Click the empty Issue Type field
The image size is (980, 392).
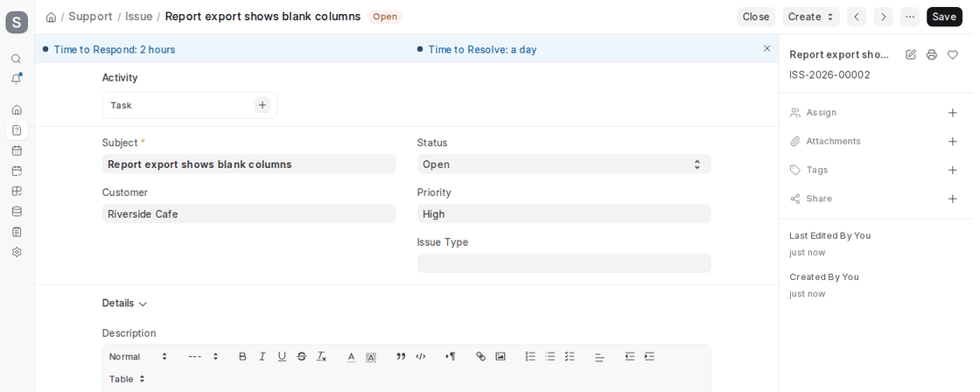tap(563, 263)
